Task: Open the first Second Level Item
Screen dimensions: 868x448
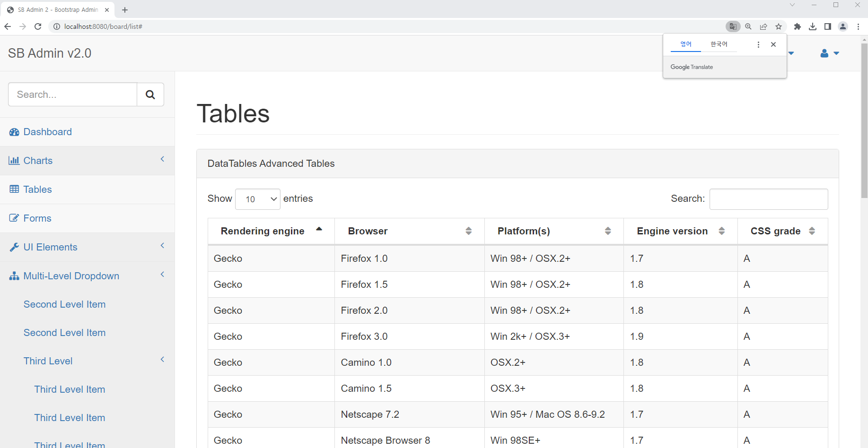Action: 65,304
